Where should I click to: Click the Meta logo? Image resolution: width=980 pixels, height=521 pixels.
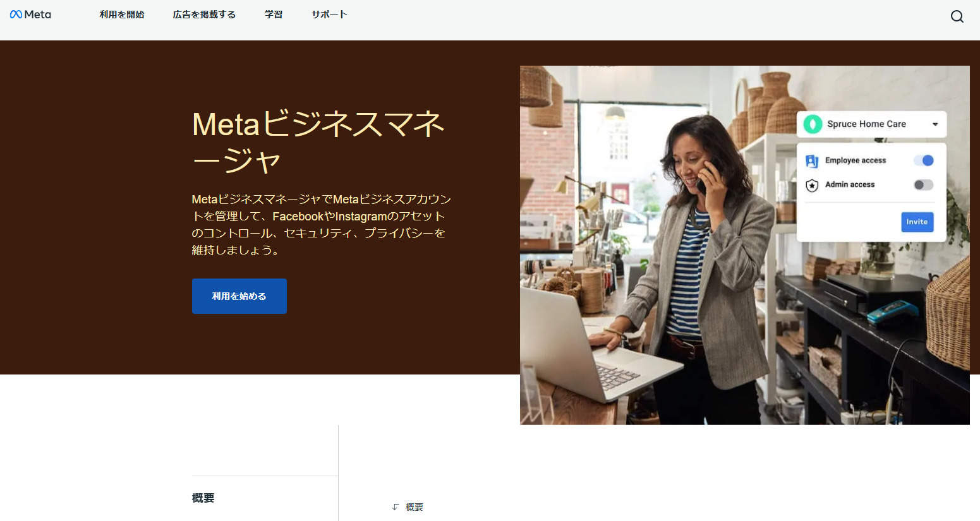tap(30, 15)
